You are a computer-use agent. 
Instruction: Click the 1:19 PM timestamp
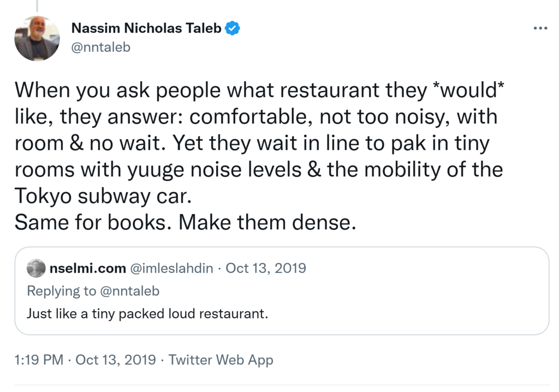pyautogui.click(x=38, y=360)
